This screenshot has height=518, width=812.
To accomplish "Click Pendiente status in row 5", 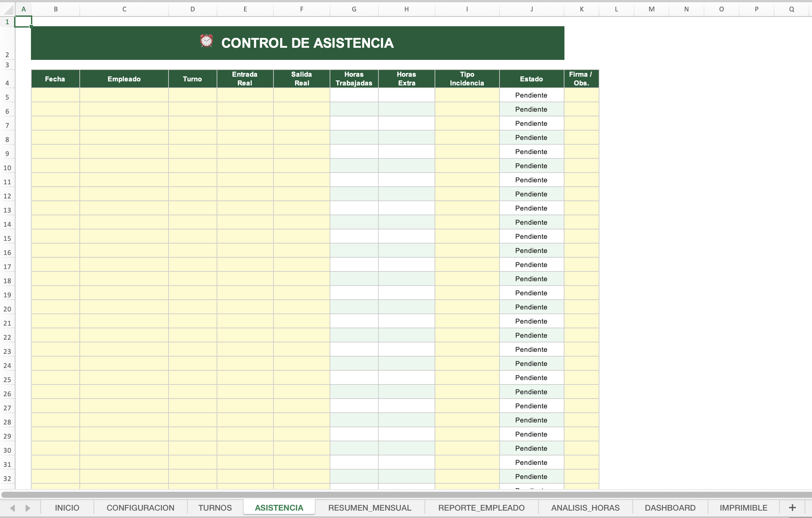I will (x=531, y=96).
